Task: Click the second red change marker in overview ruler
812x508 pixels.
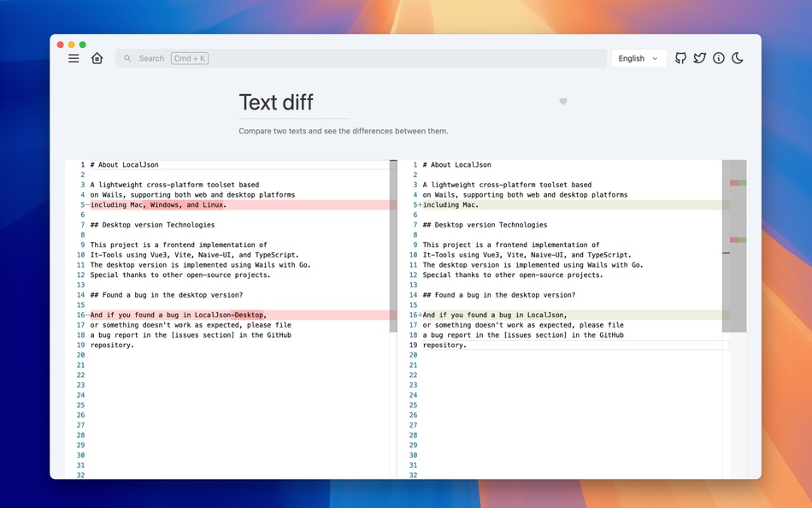Action: click(x=734, y=240)
